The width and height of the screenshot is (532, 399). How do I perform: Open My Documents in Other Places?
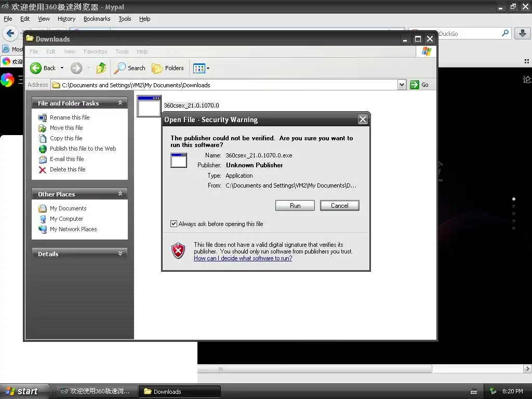coord(68,208)
